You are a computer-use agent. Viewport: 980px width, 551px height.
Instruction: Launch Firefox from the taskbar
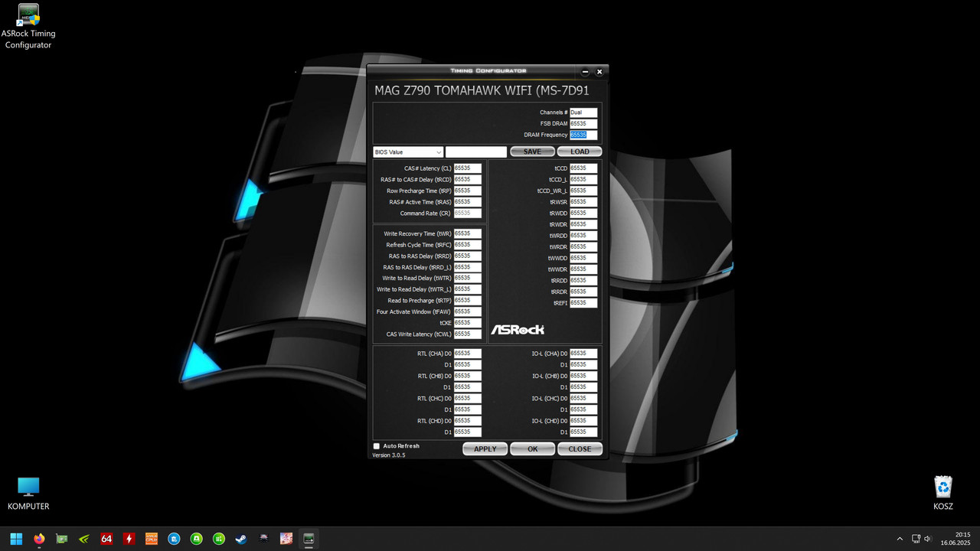pyautogui.click(x=39, y=539)
